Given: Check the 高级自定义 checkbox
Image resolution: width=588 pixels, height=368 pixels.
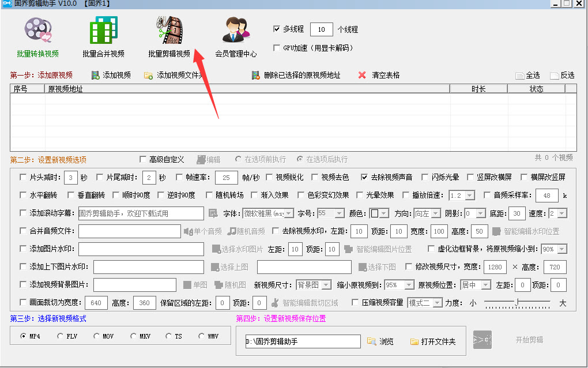Looking at the screenshot, I should tap(143, 159).
